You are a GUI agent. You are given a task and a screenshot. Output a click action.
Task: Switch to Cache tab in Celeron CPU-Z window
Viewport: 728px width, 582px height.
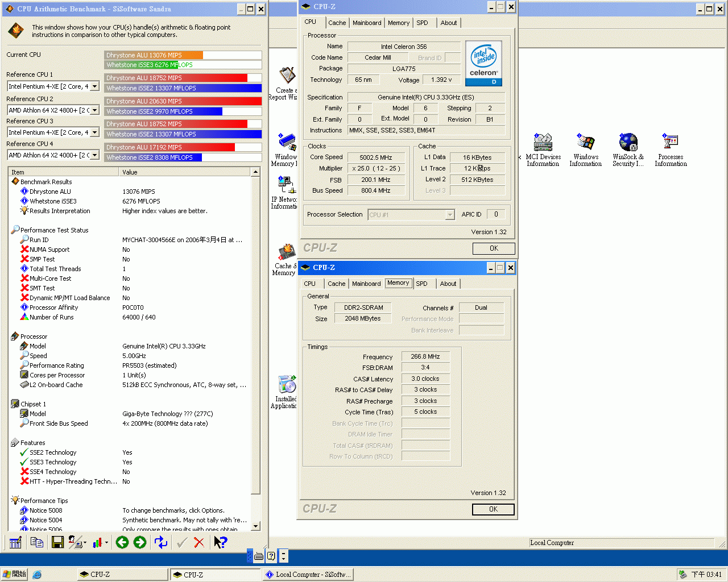click(337, 23)
